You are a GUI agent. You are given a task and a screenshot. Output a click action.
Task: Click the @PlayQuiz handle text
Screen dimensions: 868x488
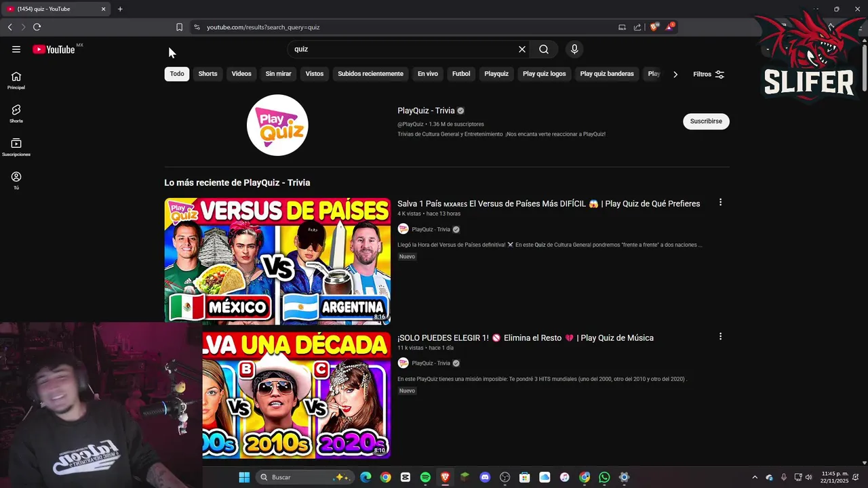pyautogui.click(x=410, y=124)
